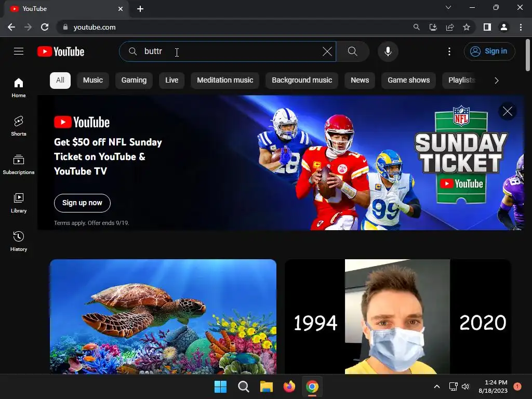This screenshot has height=399, width=532.
Task: Share this page via the share icon
Action: tap(450, 27)
